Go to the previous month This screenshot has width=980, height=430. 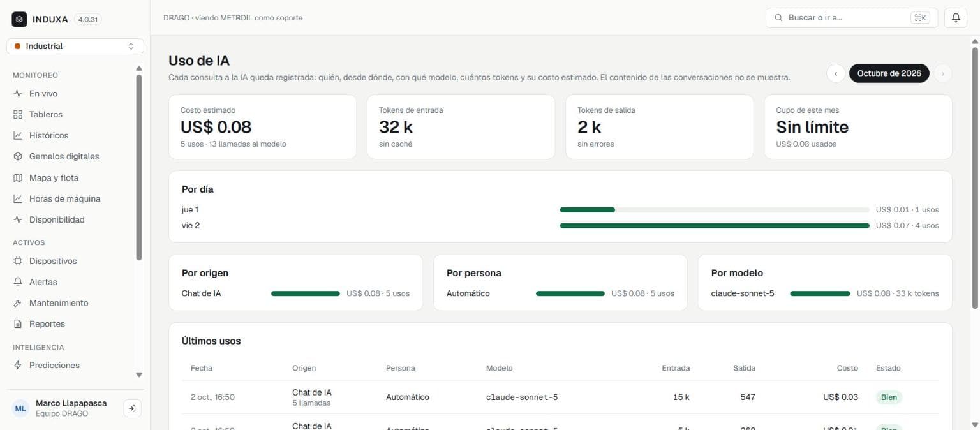[x=836, y=73]
